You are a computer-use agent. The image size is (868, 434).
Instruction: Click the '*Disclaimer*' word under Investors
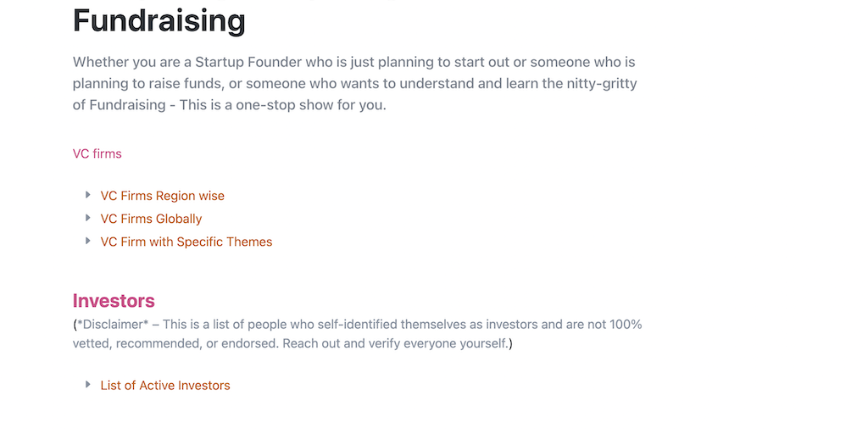coord(112,325)
